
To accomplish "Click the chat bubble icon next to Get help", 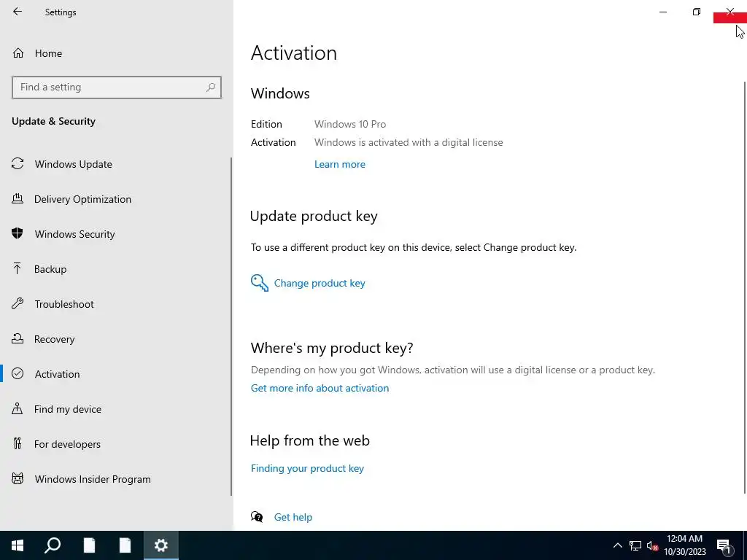I will (257, 517).
